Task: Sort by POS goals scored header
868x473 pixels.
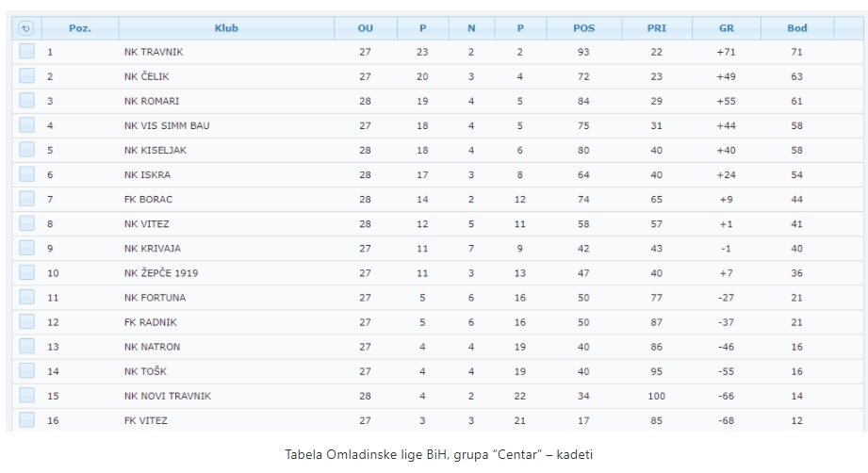Action: tap(584, 28)
